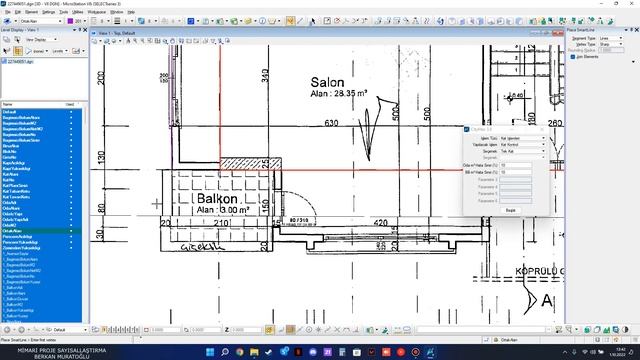Screen dimensions: 640x360
Task: Open the active color dropdown arrow
Action: click(85, 21)
